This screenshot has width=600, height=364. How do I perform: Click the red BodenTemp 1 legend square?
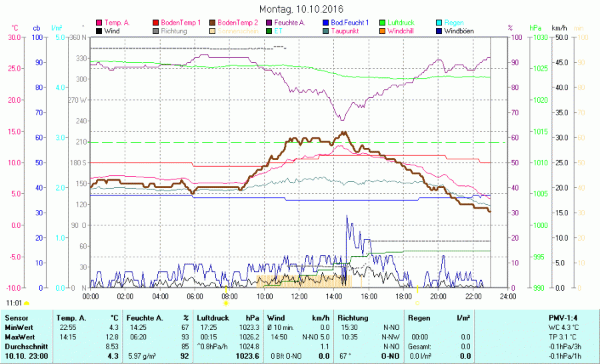(157, 23)
